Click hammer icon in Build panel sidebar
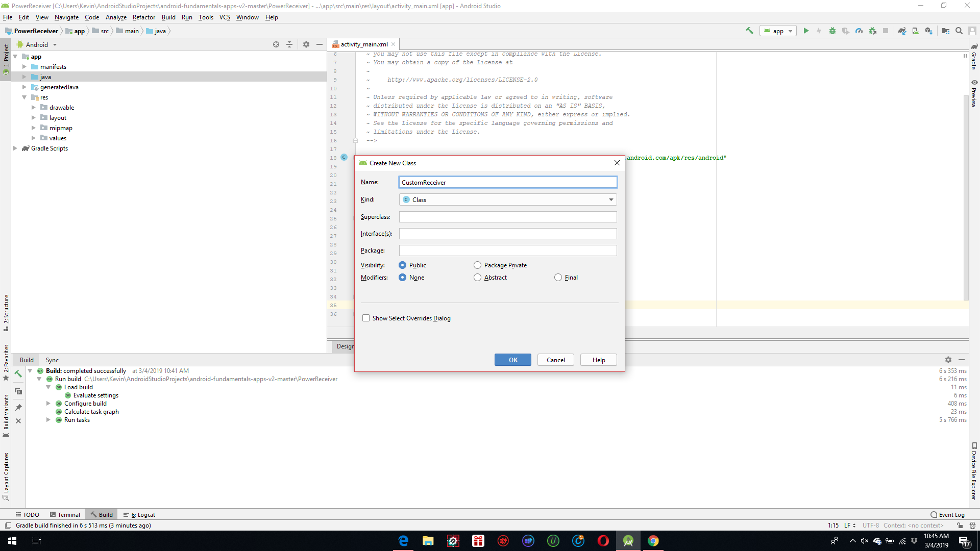Image resolution: width=980 pixels, height=551 pixels. coord(18,374)
